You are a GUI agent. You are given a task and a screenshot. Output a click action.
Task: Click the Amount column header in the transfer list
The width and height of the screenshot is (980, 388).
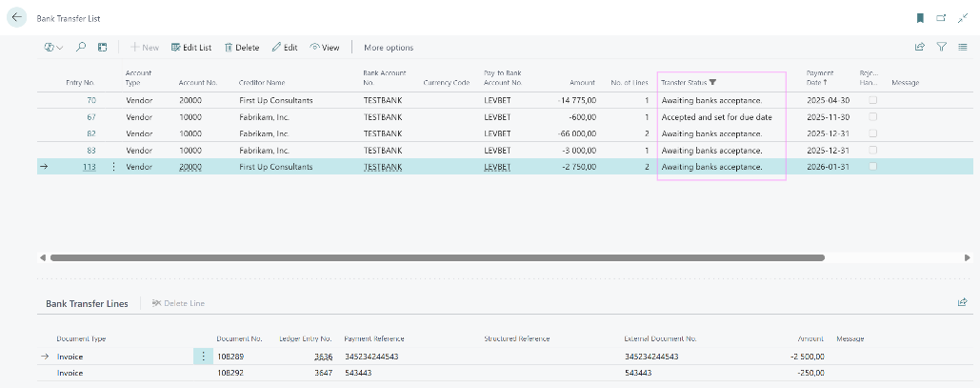tap(583, 83)
